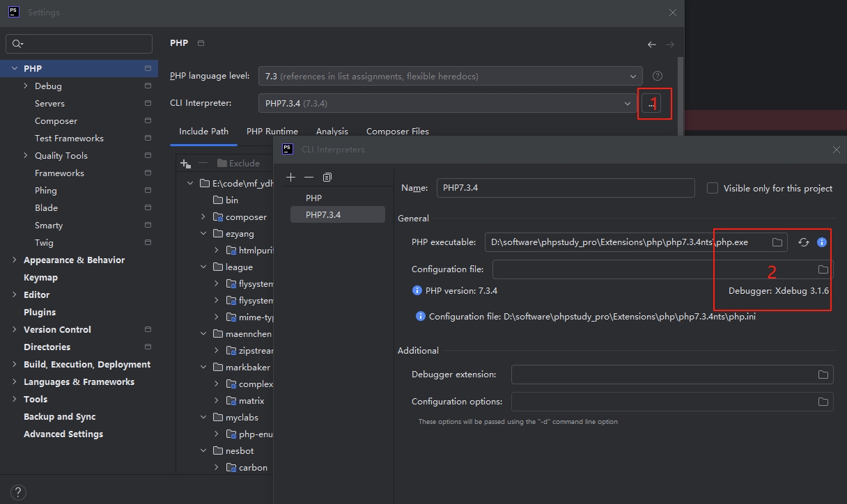Screen dimensions: 847x504
Task: Remove the selected interpreter with minus
Action: [309, 177]
